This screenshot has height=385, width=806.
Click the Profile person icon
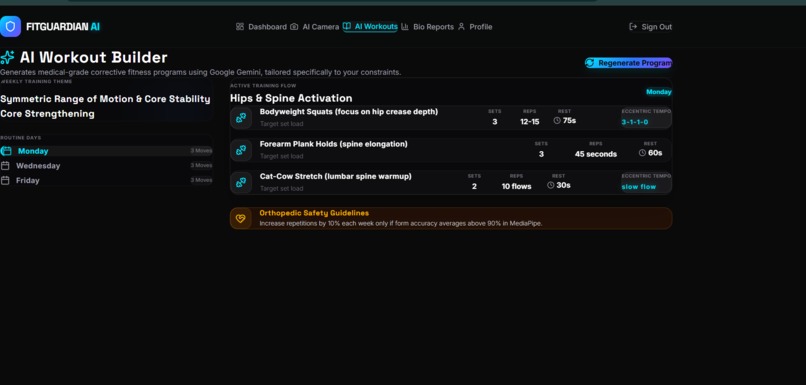click(x=461, y=27)
